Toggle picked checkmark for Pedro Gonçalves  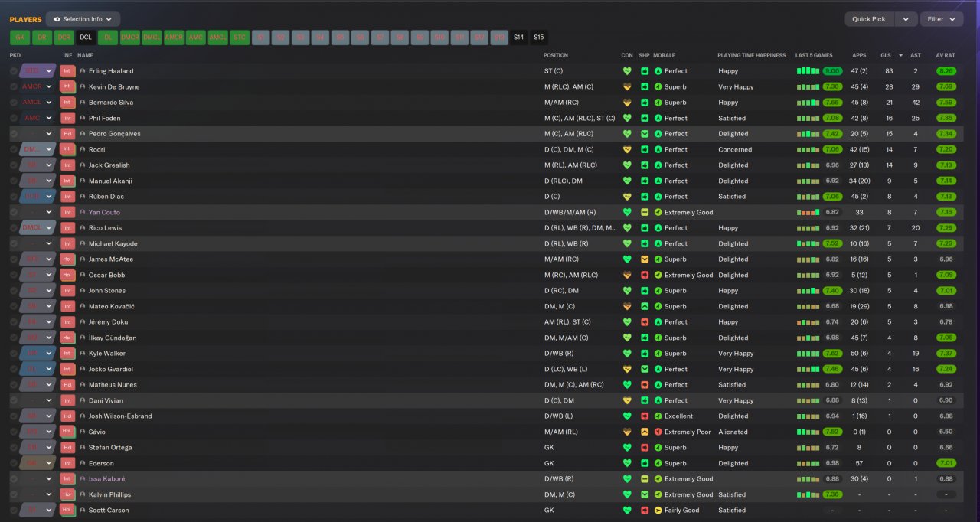(x=14, y=134)
